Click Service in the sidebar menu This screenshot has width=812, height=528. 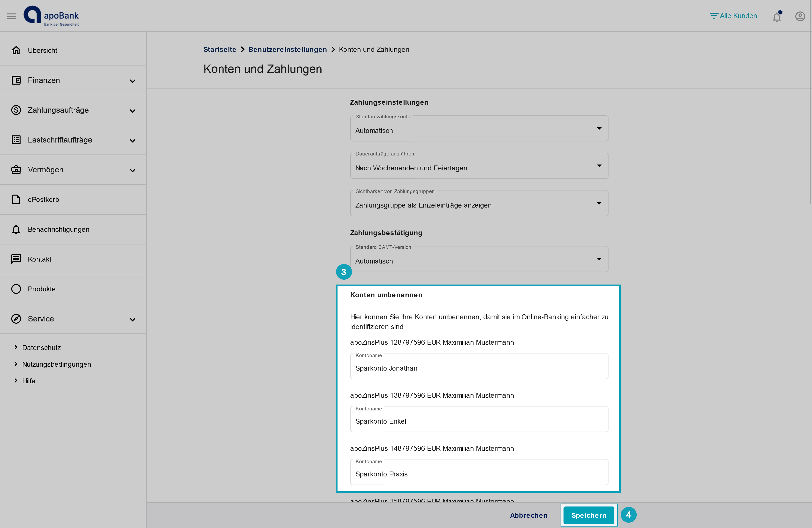(40, 319)
